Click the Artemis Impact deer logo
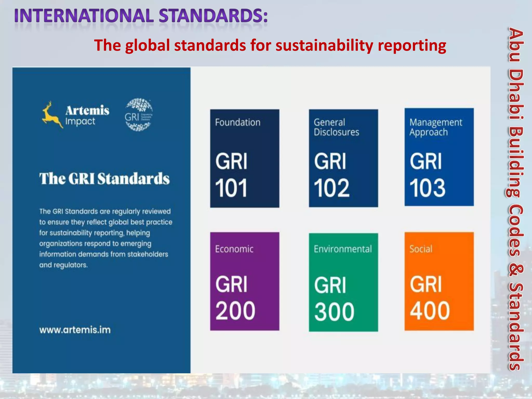 [x=75, y=115]
